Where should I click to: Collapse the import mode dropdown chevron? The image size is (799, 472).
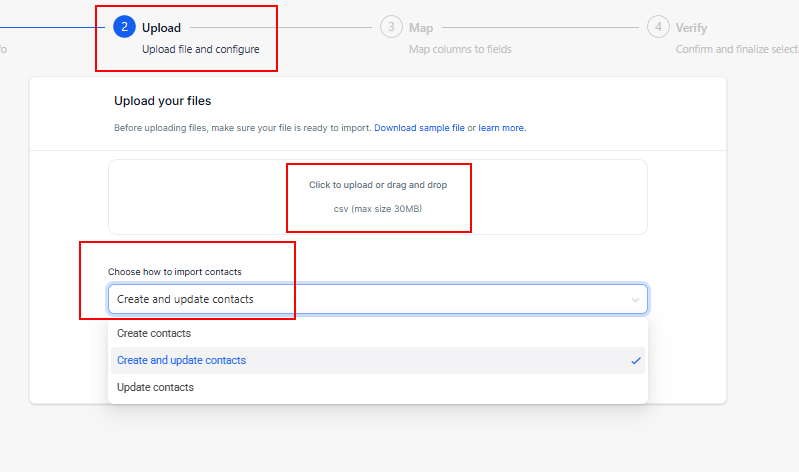(635, 300)
